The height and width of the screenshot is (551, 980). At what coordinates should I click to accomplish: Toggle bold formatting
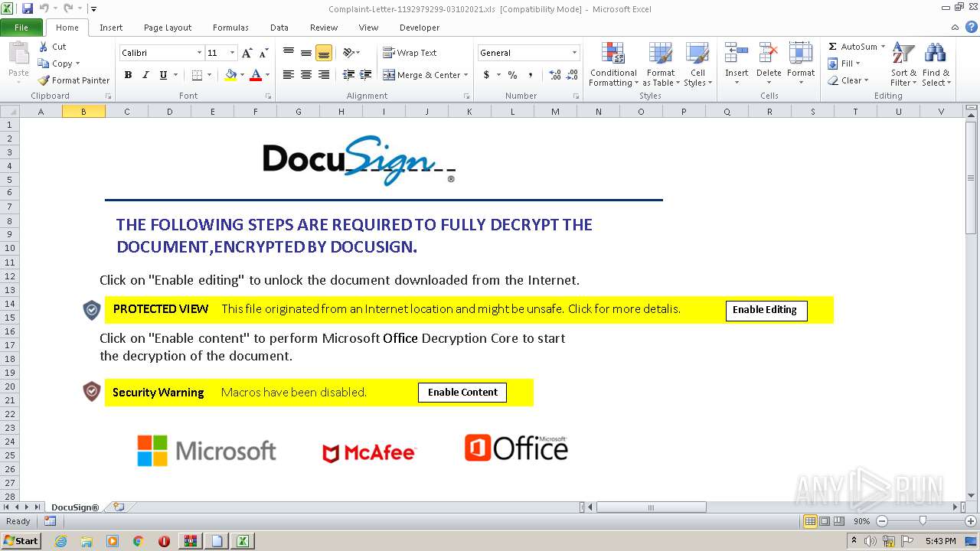128,75
